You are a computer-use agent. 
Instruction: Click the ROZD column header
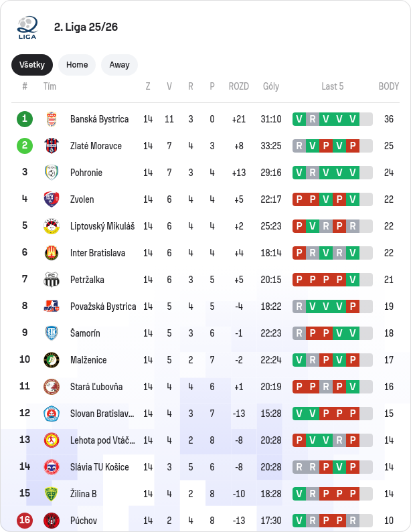coord(238,86)
